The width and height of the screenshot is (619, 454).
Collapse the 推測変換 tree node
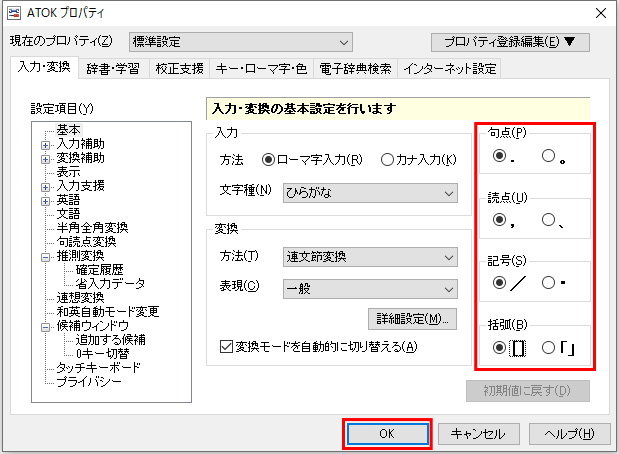pos(46,256)
